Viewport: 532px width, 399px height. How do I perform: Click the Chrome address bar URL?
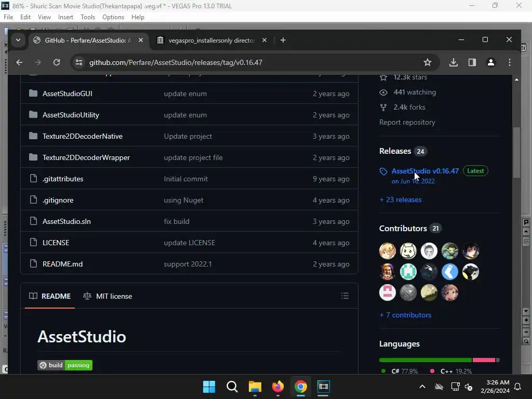pyautogui.click(x=176, y=62)
